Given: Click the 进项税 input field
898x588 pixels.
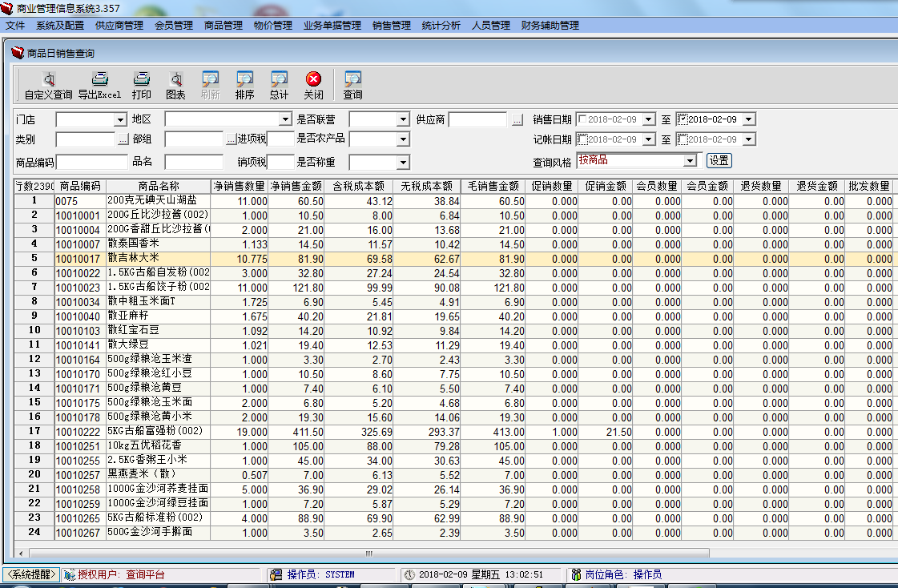Looking at the screenshot, I should [x=280, y=139].
